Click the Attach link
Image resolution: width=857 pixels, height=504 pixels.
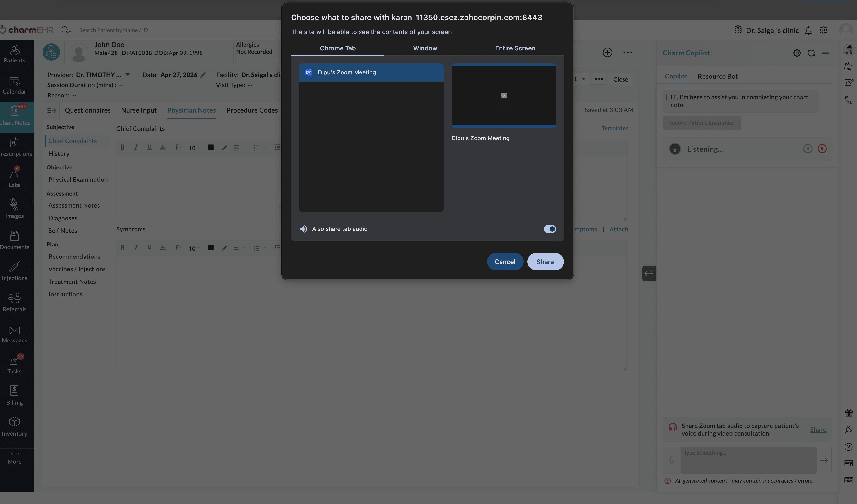[618, 229]
